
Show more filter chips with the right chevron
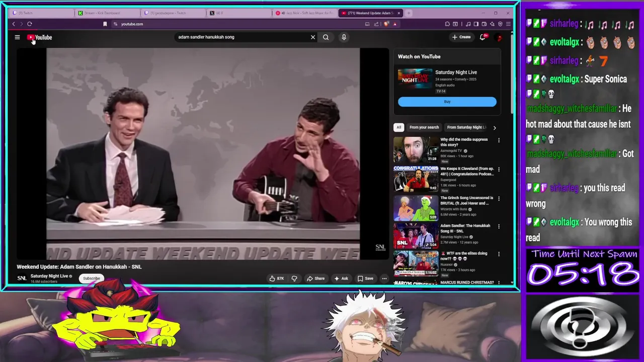[x=495, y=128]
